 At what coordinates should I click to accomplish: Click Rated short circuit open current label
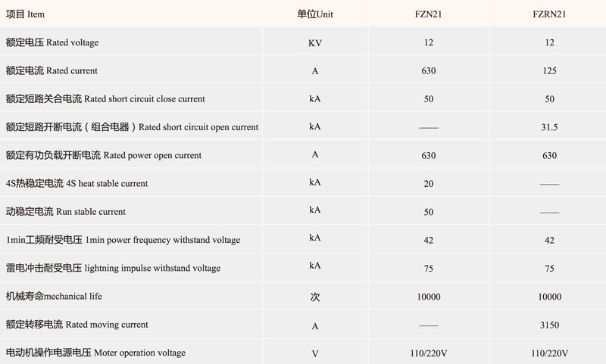132,127
